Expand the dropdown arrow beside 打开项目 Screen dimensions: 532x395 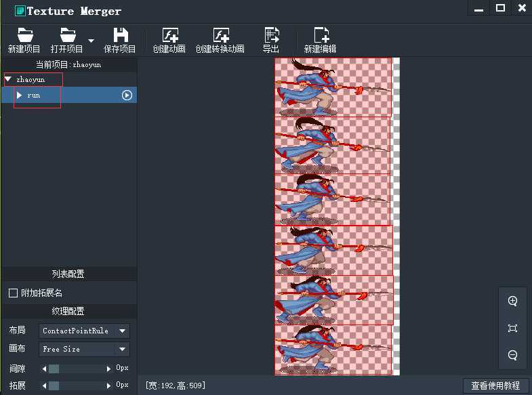pyautogui.click(x=91, y=41)
